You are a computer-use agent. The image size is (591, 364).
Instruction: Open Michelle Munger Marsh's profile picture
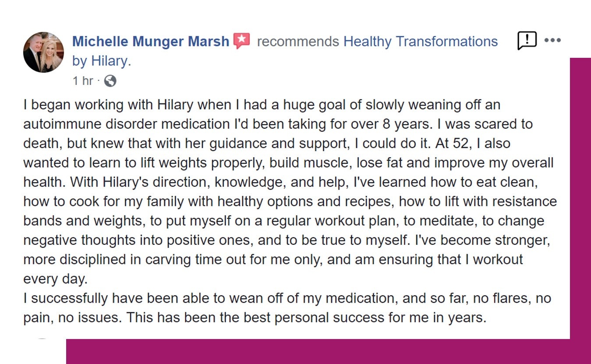pyautogui.click(x=43, y=52)
